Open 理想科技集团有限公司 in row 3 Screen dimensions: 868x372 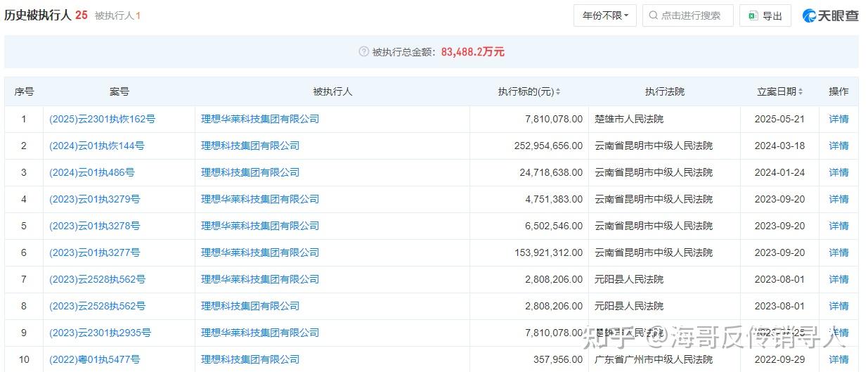(250, 172)
